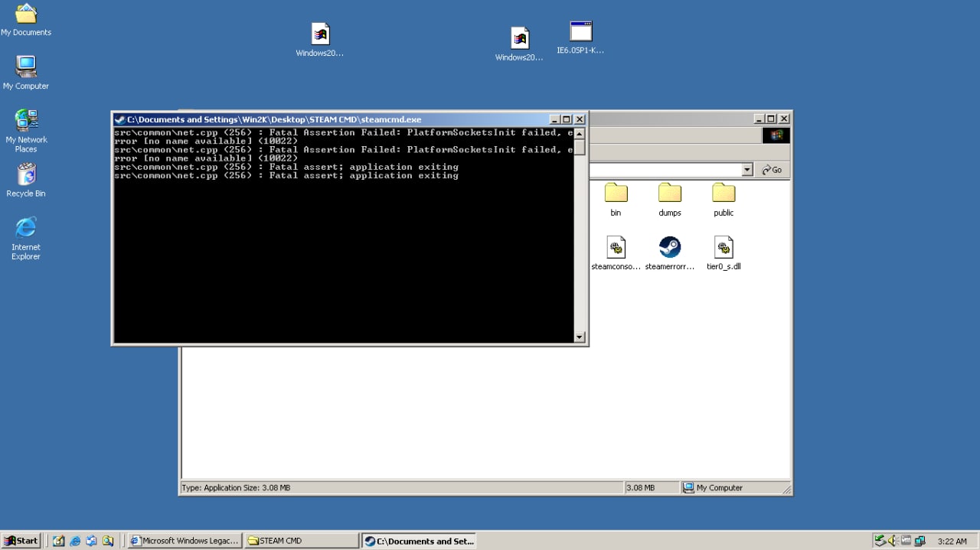This screenshot has height=550, width=980.
Task: Click the console vertical scrollbar thumb
Action: tap(580, 147)
